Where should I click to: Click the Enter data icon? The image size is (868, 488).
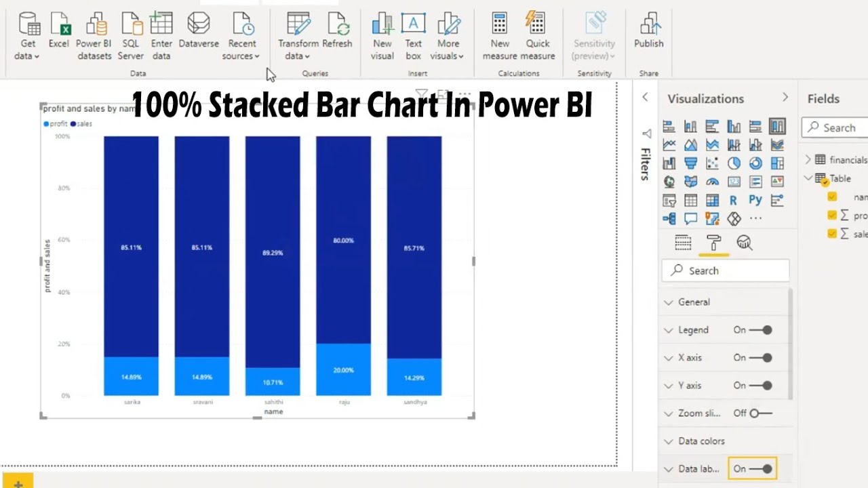click(x=161, y=24)
